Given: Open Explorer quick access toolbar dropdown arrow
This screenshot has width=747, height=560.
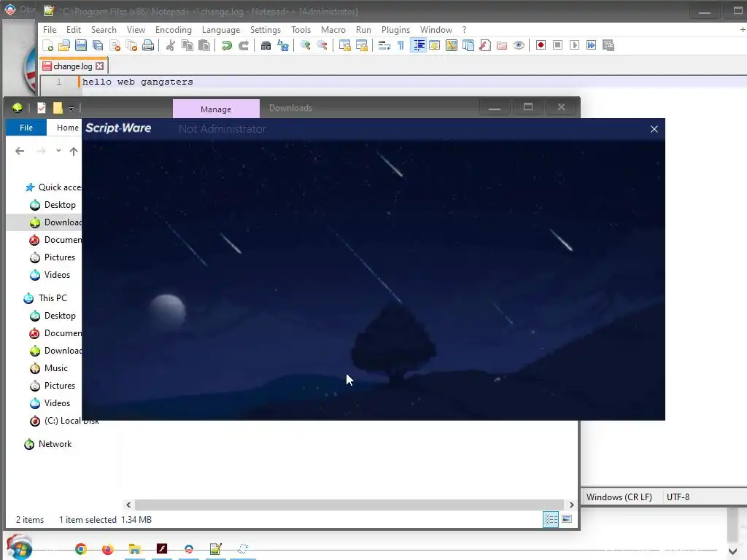Looking at the screenshot, I should tap(71, 109).
